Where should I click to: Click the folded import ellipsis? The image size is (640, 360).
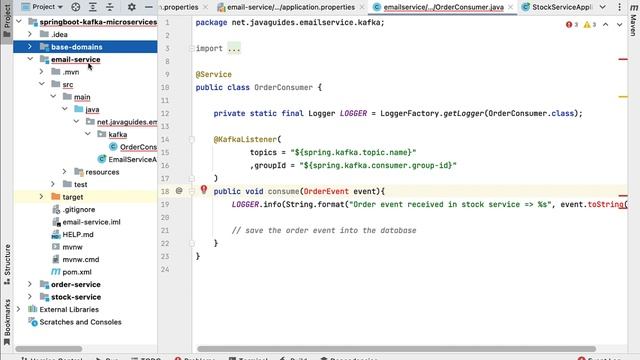(234, 49)
